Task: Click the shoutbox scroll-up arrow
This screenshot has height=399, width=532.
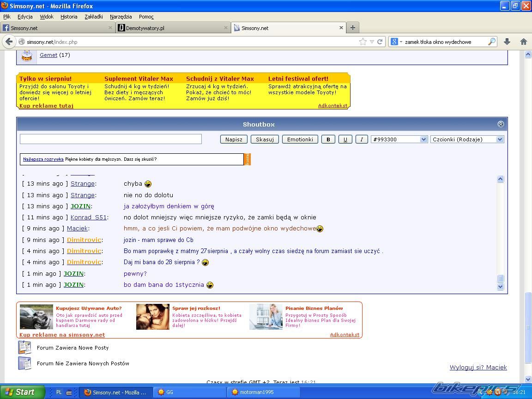Action: click(500, 179)
